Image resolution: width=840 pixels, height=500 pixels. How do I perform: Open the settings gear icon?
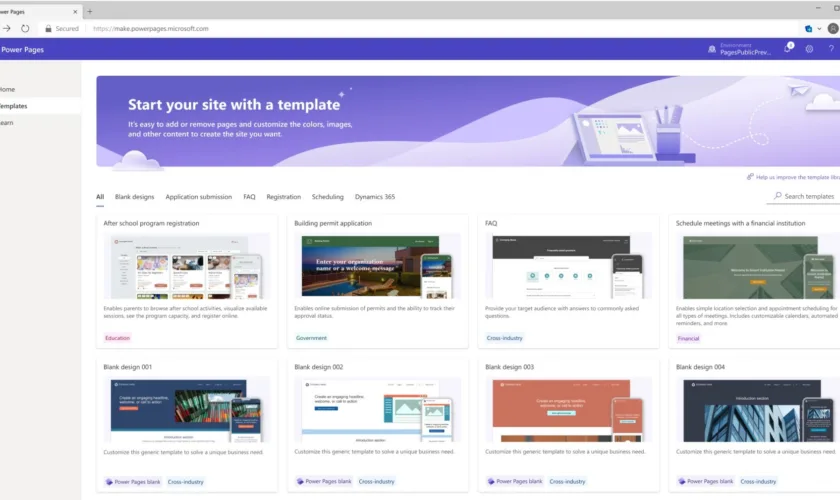click(x=809, y=49)
